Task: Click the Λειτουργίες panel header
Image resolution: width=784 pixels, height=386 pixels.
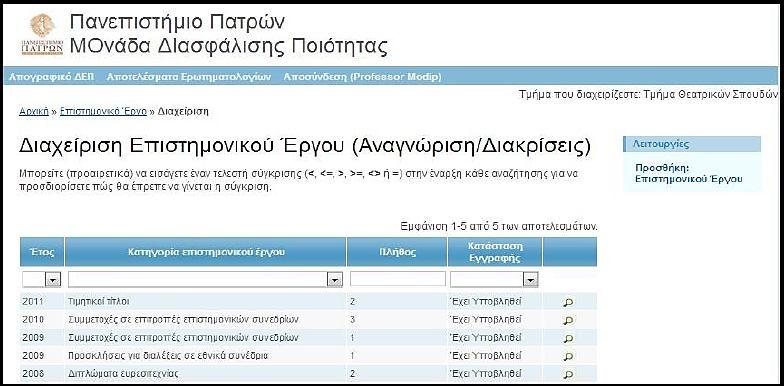Action: coord(692,144)
